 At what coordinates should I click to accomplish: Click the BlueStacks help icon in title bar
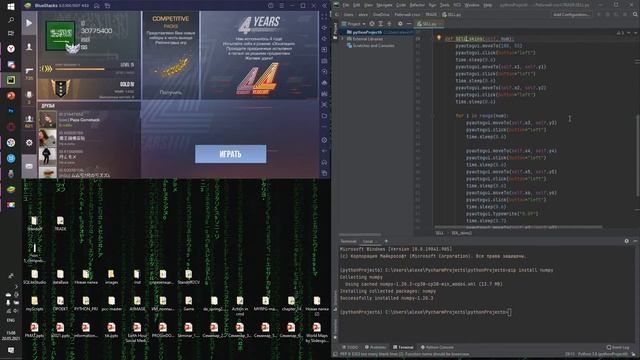coord(271,6)
